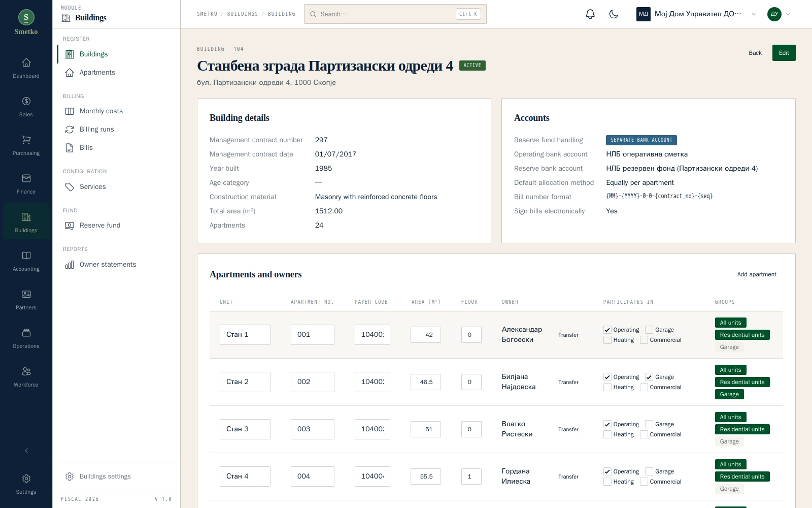Screen dimensions: 812x508
Task: Check Commercial for Стан 3
Action: 644,434
